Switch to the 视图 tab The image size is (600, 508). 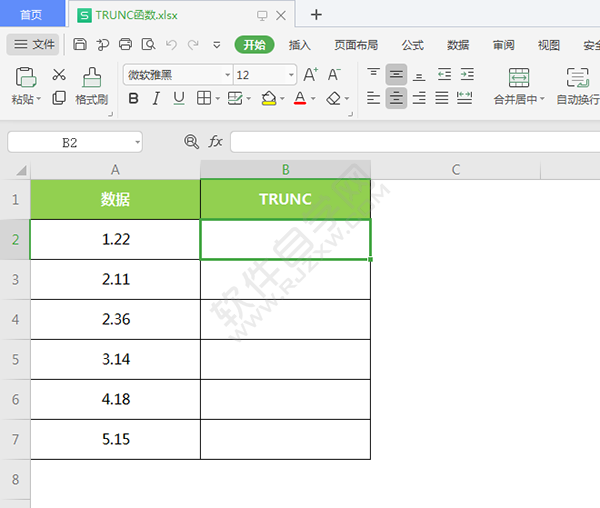[549, 45]
